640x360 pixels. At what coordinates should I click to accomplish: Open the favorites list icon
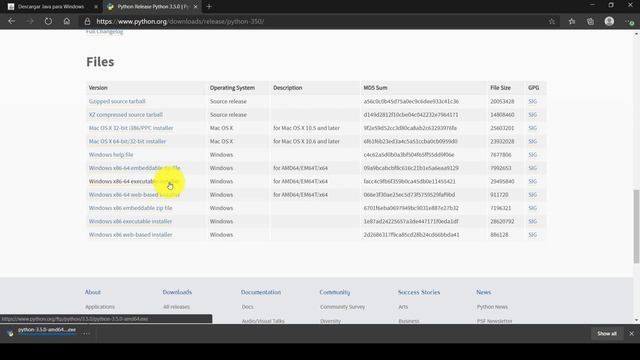[572, 21]
